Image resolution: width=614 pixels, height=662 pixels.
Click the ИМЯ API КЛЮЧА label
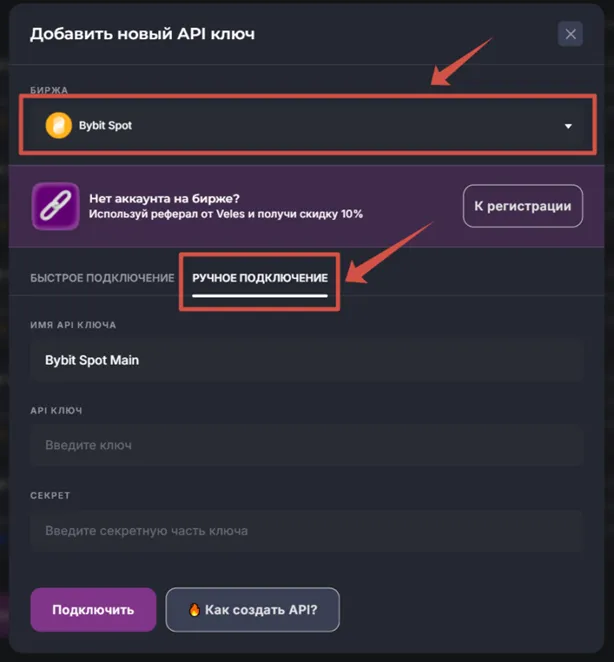(x=73, y=324)
